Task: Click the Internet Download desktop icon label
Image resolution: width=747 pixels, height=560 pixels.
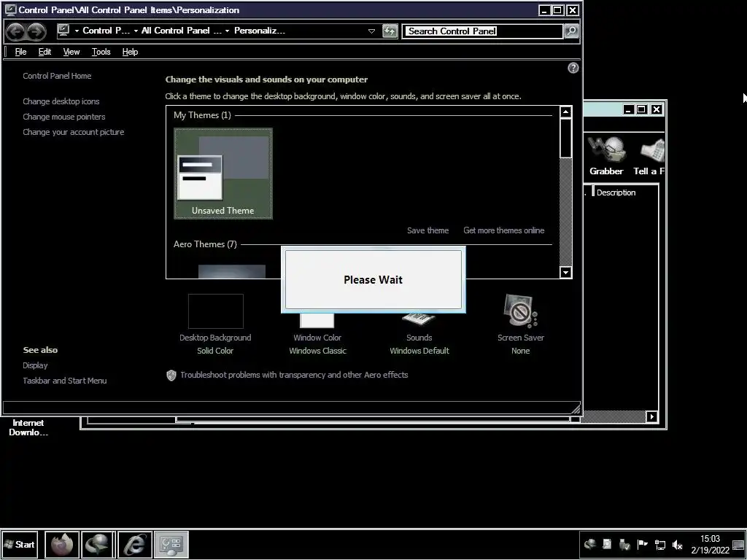Action: pos(28,427)
